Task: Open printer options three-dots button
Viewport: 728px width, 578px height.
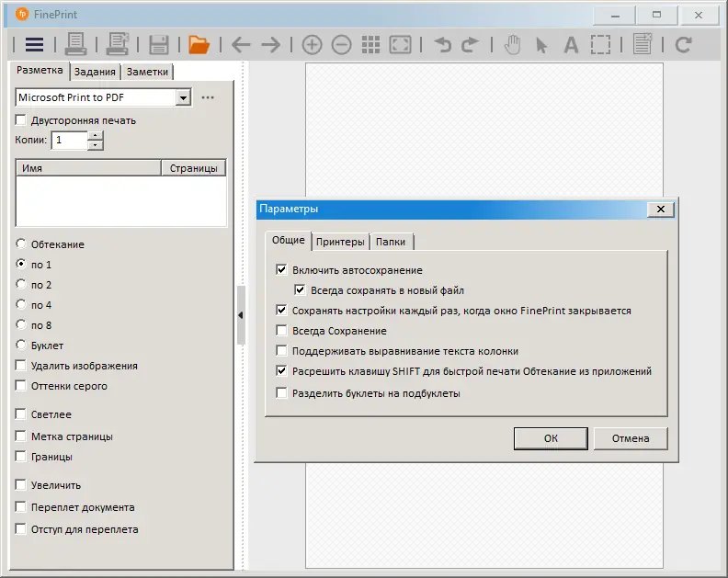Action: [x=208, y=97]
